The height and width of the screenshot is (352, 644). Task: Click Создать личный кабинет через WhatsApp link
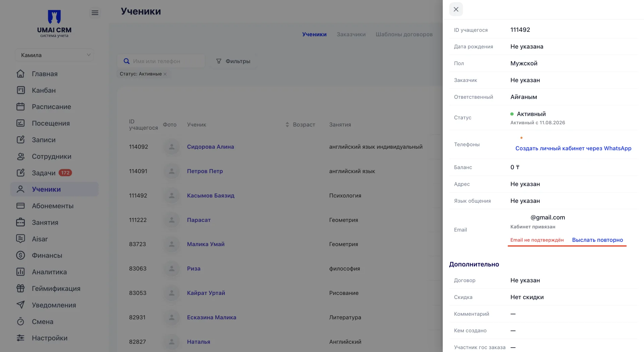click(x=573, y=148)
